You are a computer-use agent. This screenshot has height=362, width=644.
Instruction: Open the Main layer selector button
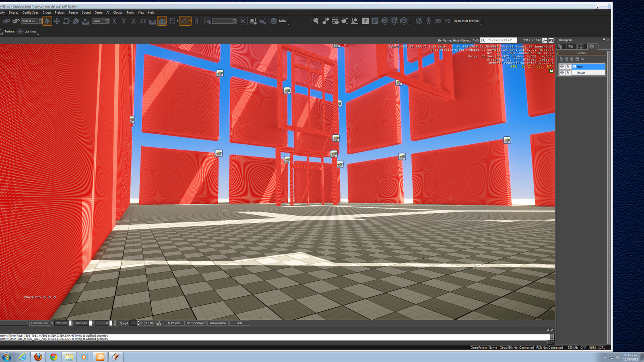[x=279, y=21]
